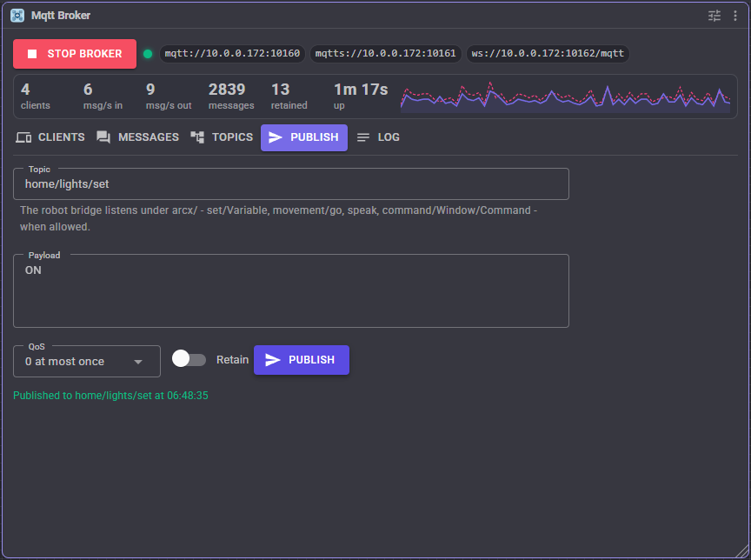This screenshot has height=560, width=751.
Task: Click the '2839 messages' counter
Action: tap(231, 97)
